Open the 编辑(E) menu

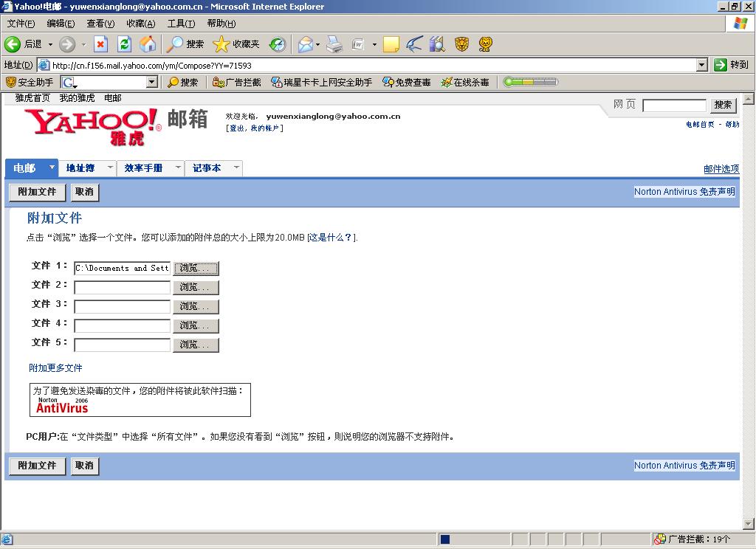pos(61,24)
